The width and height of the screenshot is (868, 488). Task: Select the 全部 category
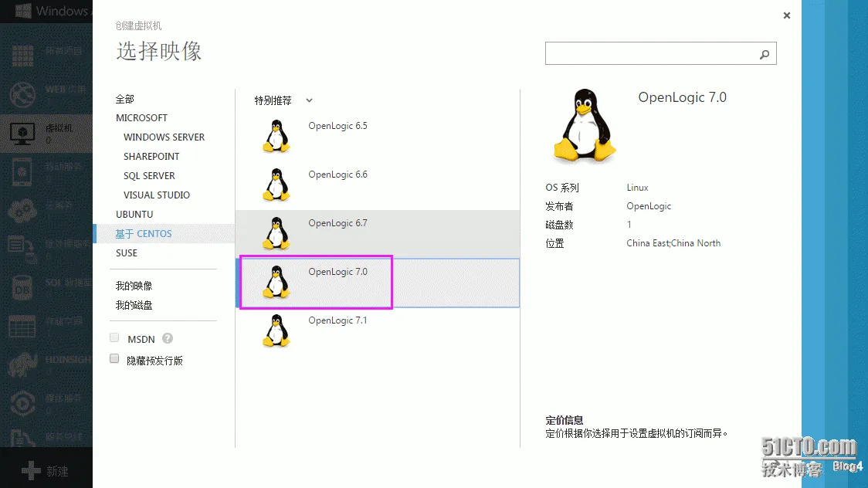point(125,99)
